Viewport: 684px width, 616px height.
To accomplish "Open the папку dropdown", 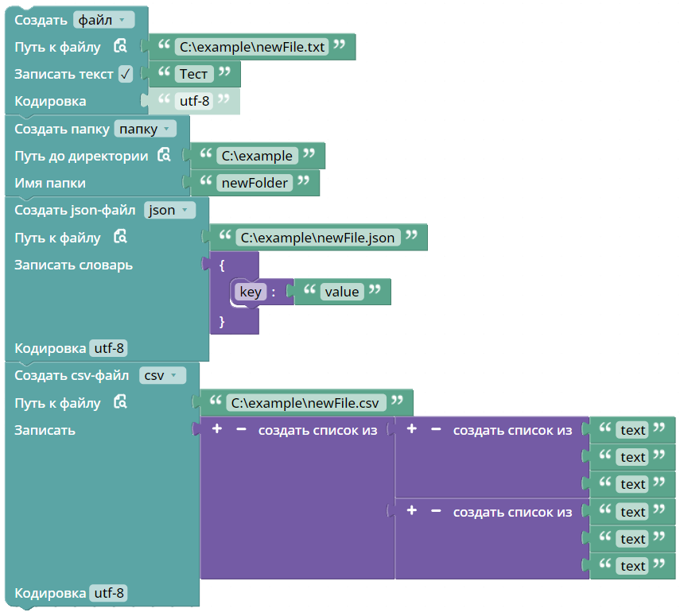I will (146, 129).
